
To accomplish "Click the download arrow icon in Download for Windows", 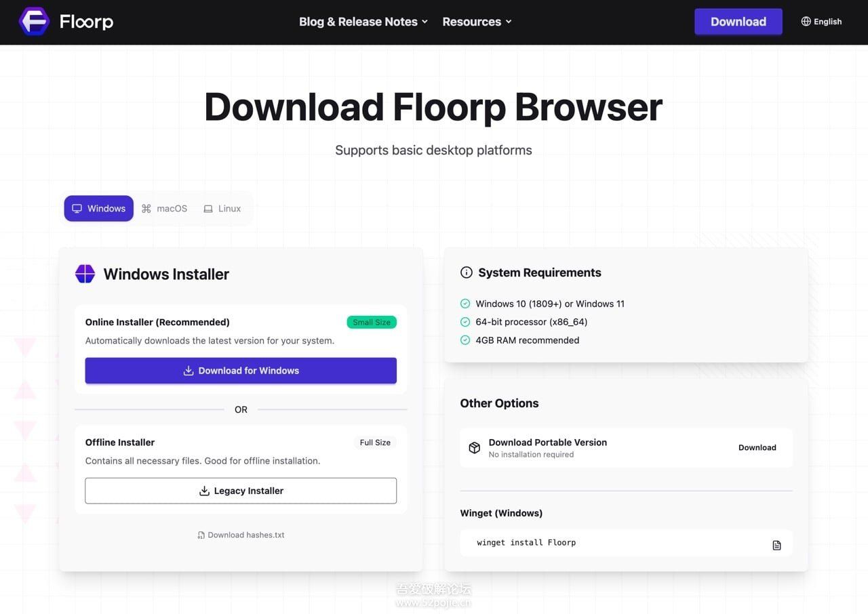I will click(189, 371).
